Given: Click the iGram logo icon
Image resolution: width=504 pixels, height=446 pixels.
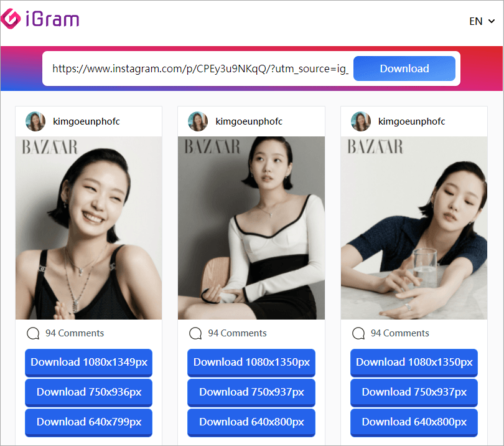Looking at the screenshot, I should coord(11,19).
